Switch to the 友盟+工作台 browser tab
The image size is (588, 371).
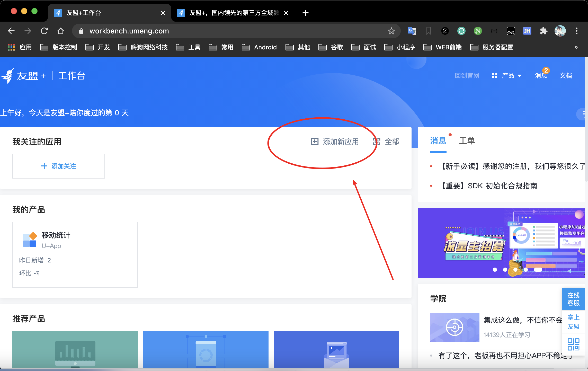[110, 13]
